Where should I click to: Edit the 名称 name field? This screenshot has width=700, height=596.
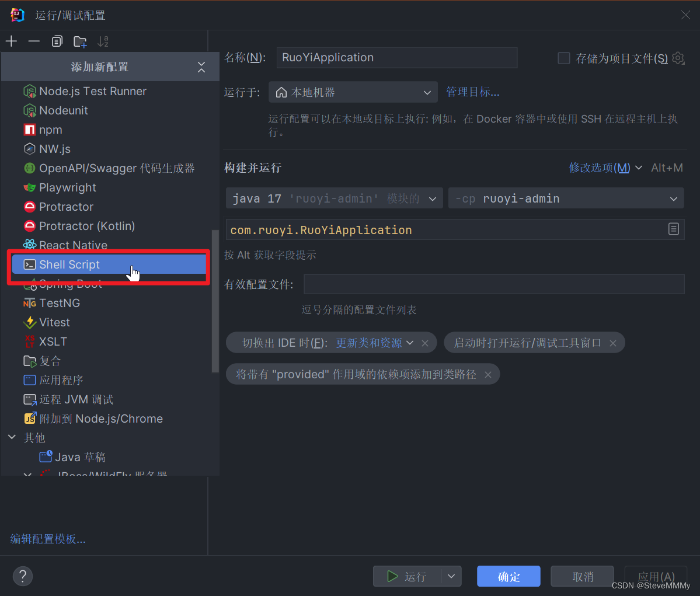coord(397,58)
